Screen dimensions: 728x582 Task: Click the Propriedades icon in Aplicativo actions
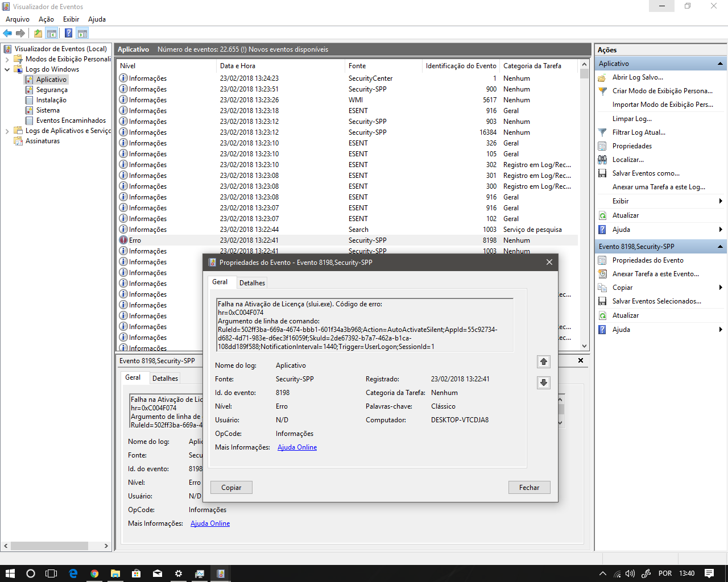click(x=602, y=146)
